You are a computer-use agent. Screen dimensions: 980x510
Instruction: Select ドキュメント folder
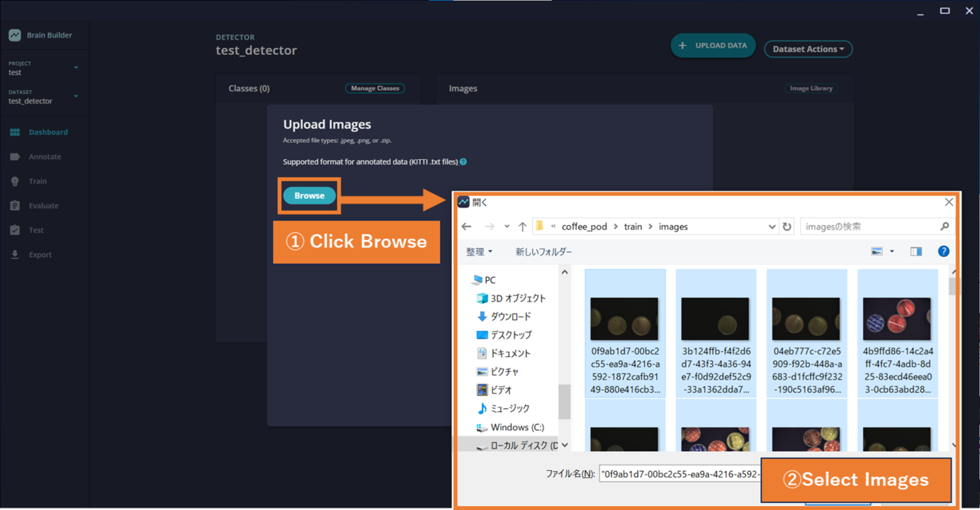pyautogui.click(x=504, y=354)
